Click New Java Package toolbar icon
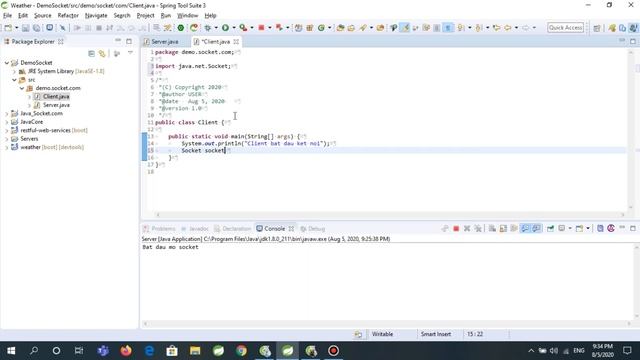640x360 pixels. click(309, 28)
